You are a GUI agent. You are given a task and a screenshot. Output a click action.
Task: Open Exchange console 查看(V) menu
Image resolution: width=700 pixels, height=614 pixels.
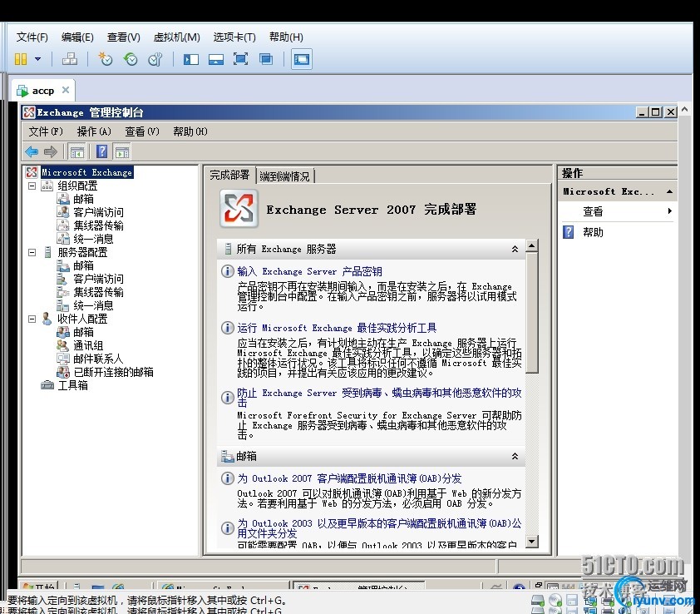[x=142, y=131]
